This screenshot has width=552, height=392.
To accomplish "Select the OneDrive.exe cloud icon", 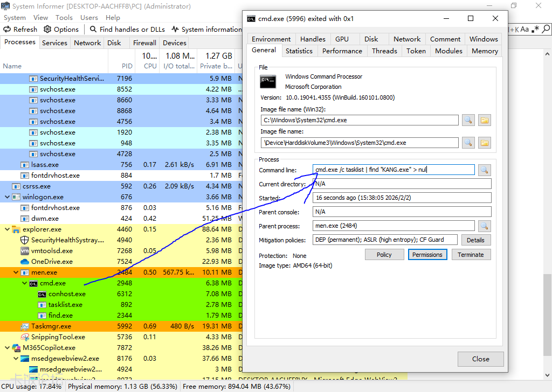I will click(x=24, y=262).
